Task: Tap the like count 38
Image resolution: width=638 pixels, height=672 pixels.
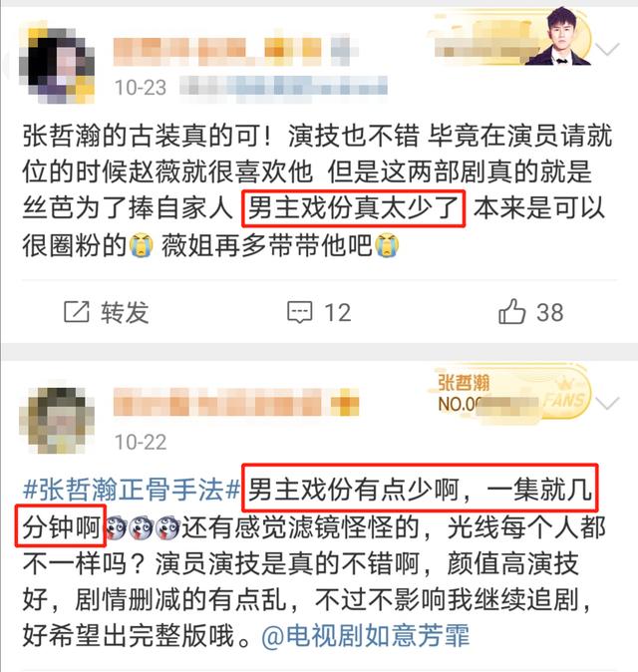Action: tap(549, 312)
